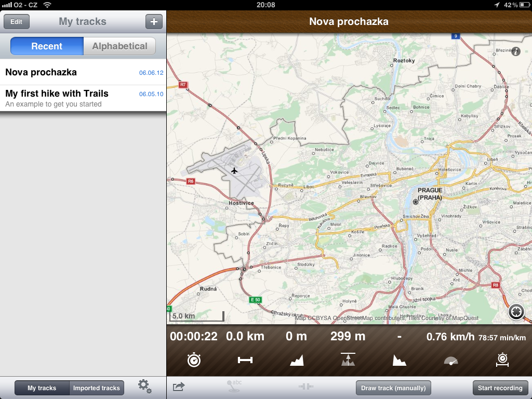Add a new track with plus button
Image resolution: width=532 pixels, height=399 pixels.
pyautogui.click(x=154, y=21)
